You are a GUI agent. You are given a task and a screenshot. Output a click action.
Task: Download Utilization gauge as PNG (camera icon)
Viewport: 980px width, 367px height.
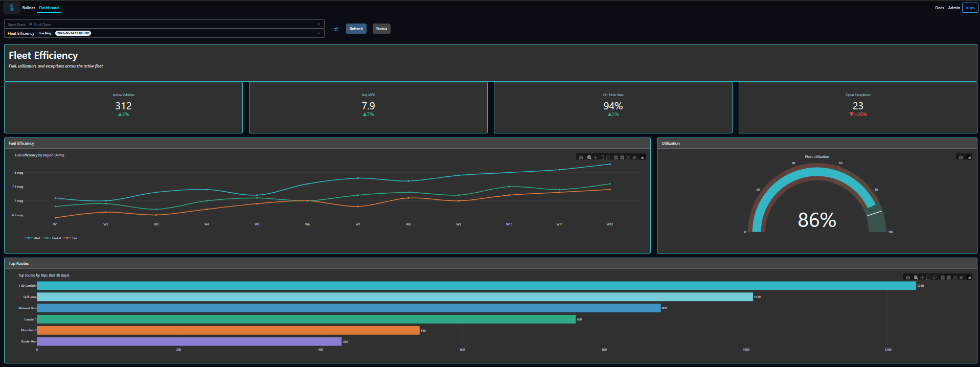click(961, 157)
